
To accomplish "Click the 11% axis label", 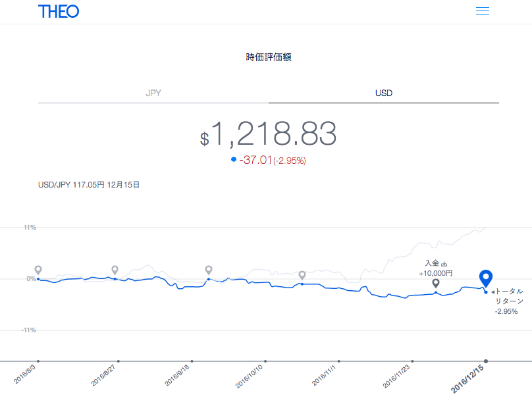I will [x=30, y=228].
